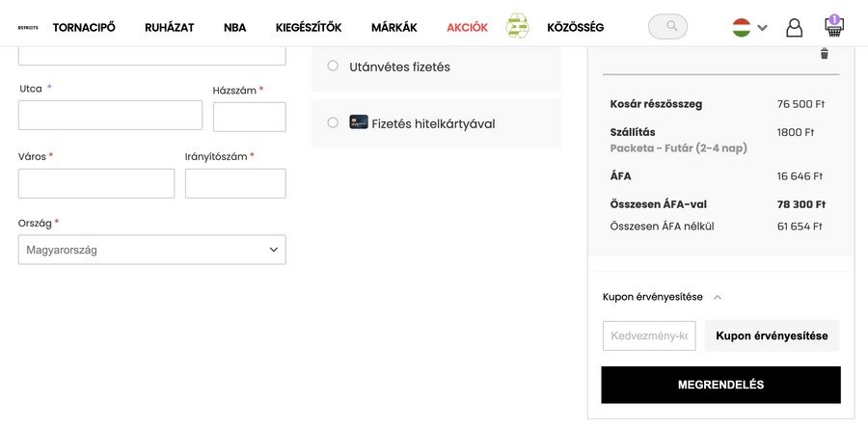Open the Ország country dropdown
Image resolution: width=868 pixels, height=429 pixels.
pyautogui.click(x=152, y=250)
